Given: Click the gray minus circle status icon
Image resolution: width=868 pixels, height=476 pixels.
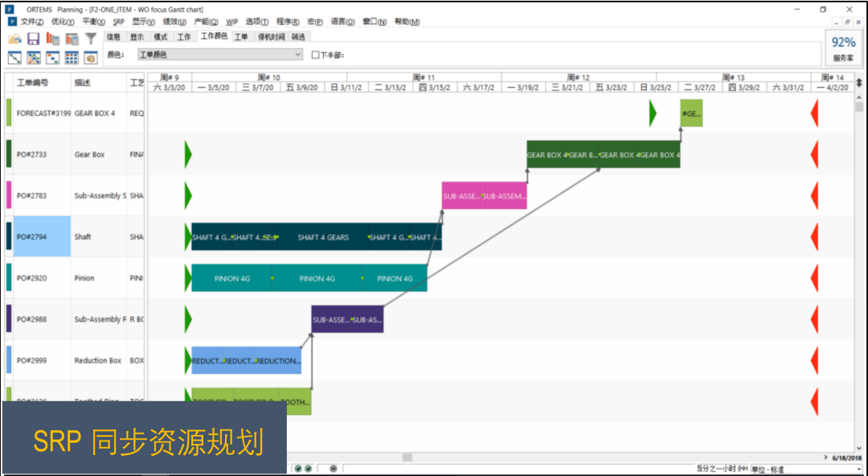Looking at the screenshot, I should [x=334, y=469].
